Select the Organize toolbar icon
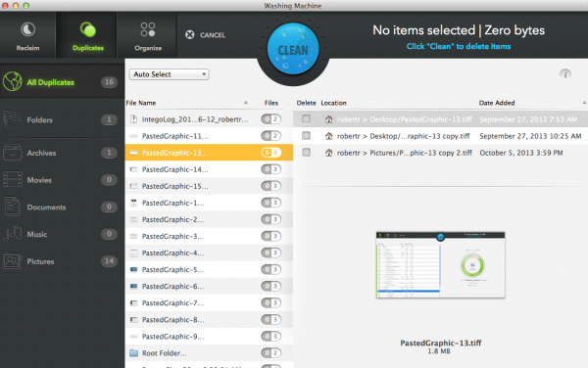This screenshot has height=368, width=588. pos(148,29)
